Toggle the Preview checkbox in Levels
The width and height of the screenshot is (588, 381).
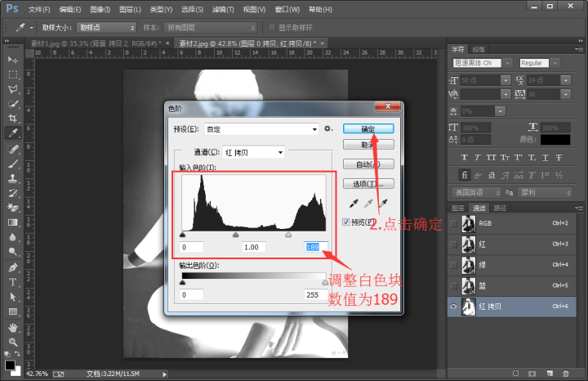click(x=346, y=222)
